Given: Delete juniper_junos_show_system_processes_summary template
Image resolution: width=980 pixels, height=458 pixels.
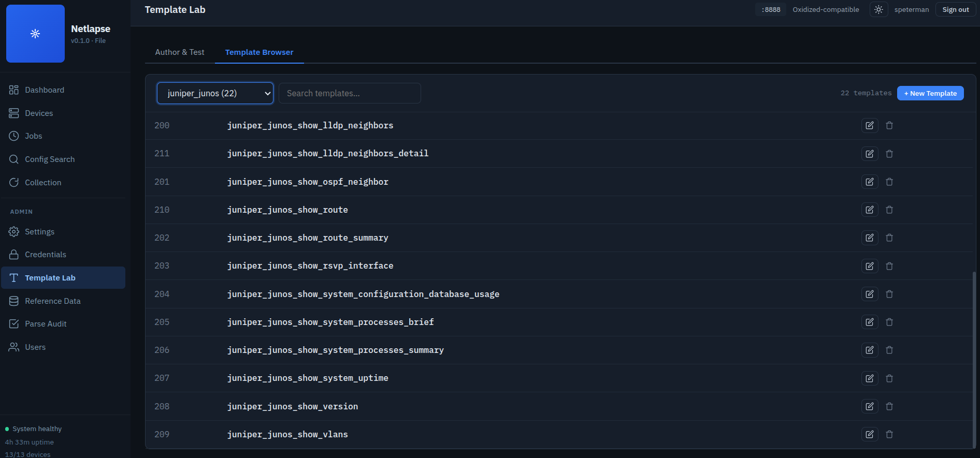Looking at the screenshot, I should 889,350.
